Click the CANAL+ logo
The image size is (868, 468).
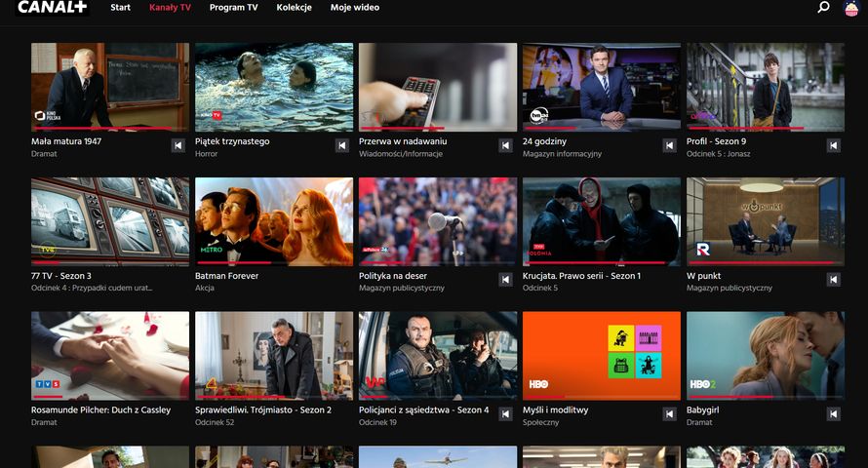click(x=53, y=7)
